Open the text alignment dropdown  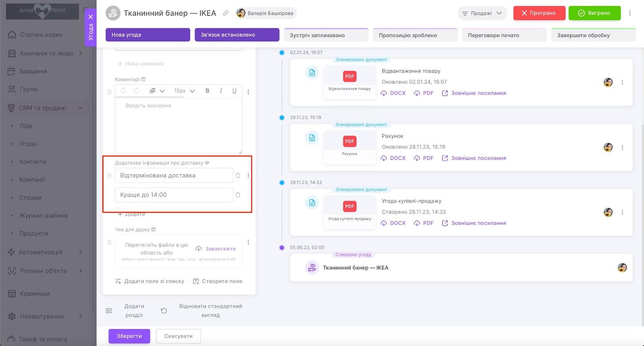pos(157,91)
